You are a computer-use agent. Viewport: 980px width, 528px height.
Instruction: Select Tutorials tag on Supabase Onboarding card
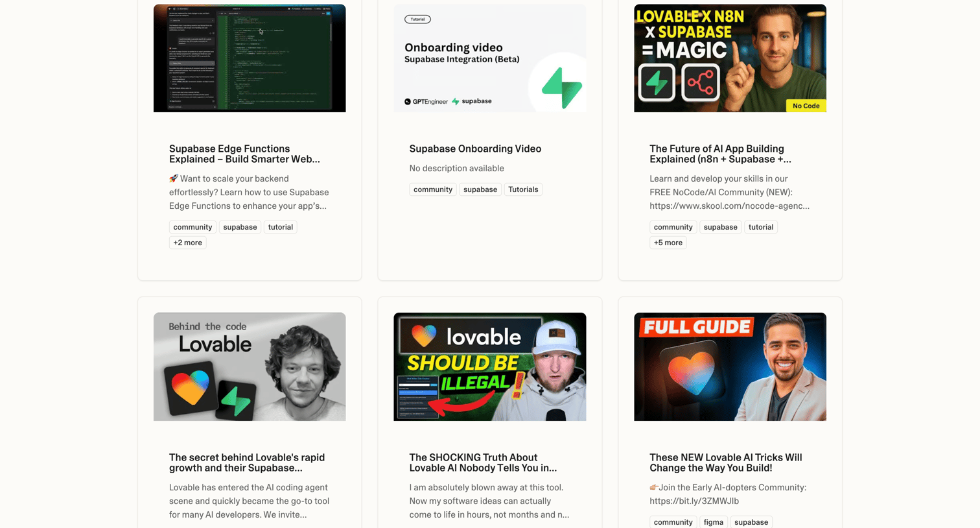(523, 189)
